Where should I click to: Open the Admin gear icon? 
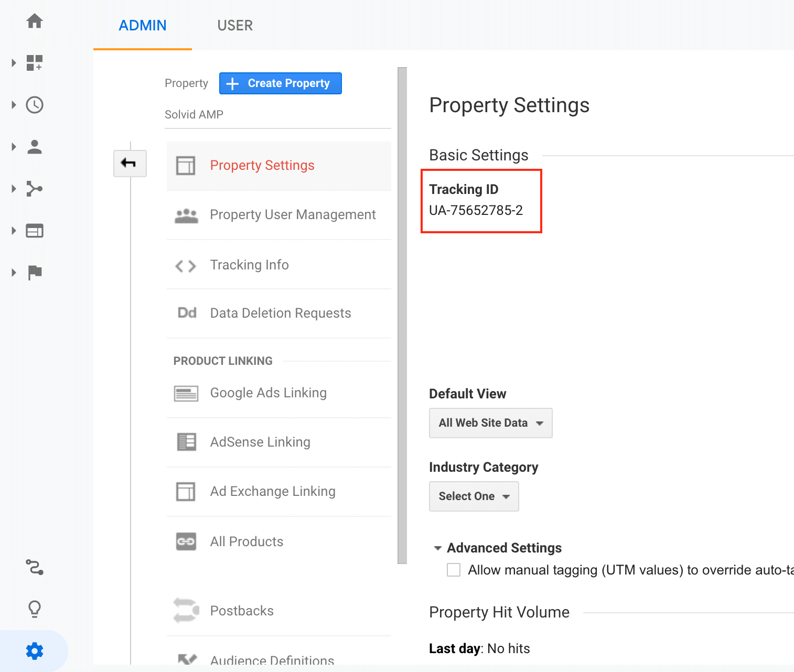point(35,651)
